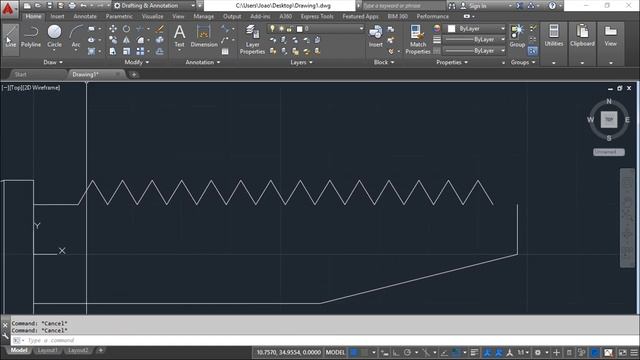Toggle dynamic input in status bar
The height and width of the screenshot is (360, 640).
tap(384, 352)
